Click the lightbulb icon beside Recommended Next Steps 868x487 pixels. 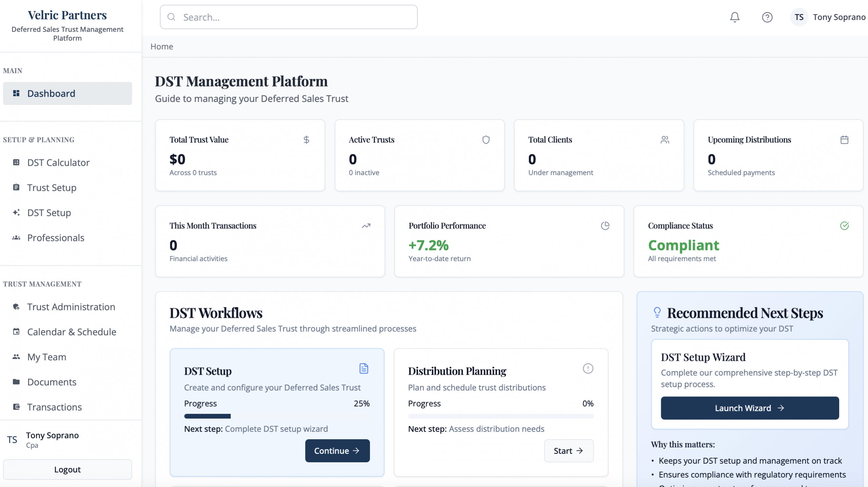click(x=657, y=312)
